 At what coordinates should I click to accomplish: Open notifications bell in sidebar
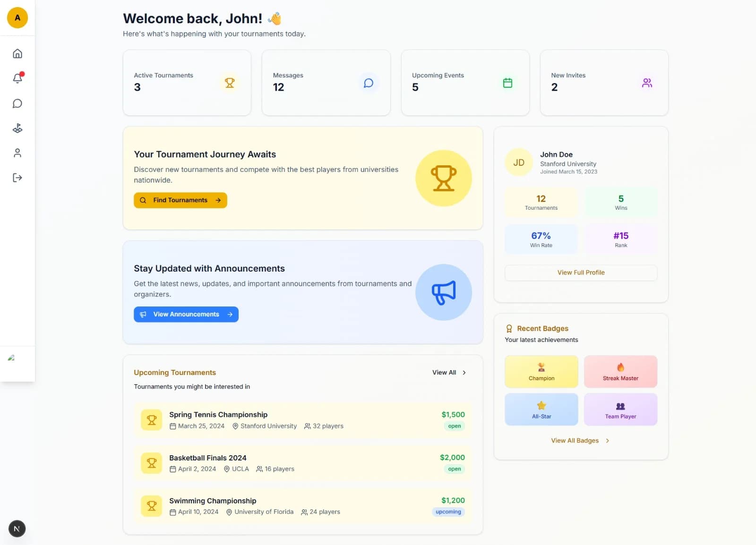(x=17, y=78)
